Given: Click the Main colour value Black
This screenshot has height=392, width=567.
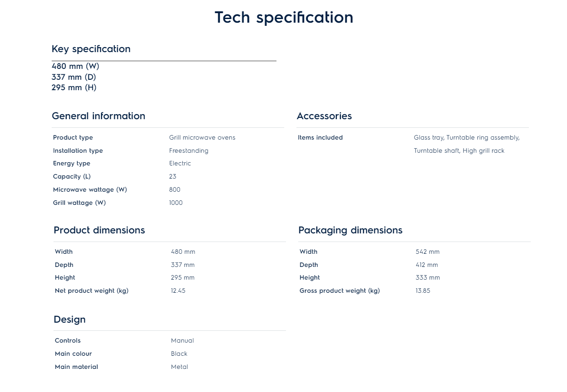Looking at the screenshot, I should click(x=179, y=354).
